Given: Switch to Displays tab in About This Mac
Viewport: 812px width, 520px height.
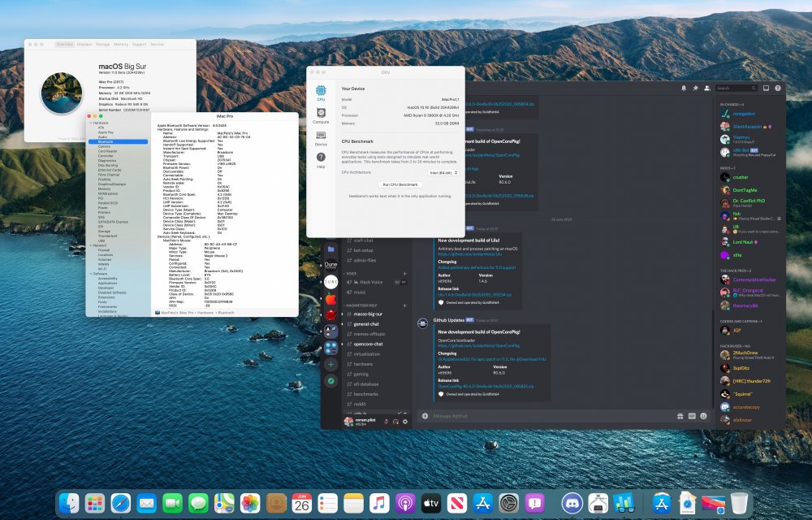Looking at the screenshot, I should coord(84,45).
